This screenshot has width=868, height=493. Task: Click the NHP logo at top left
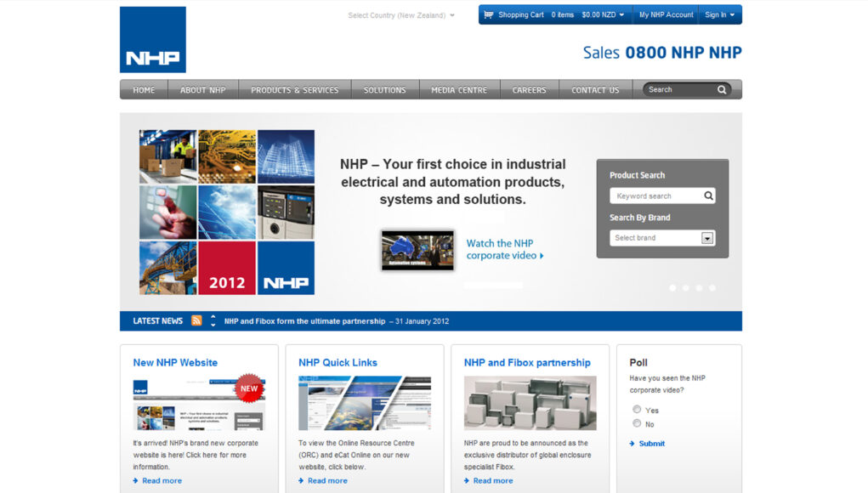(x=153, y=40)
